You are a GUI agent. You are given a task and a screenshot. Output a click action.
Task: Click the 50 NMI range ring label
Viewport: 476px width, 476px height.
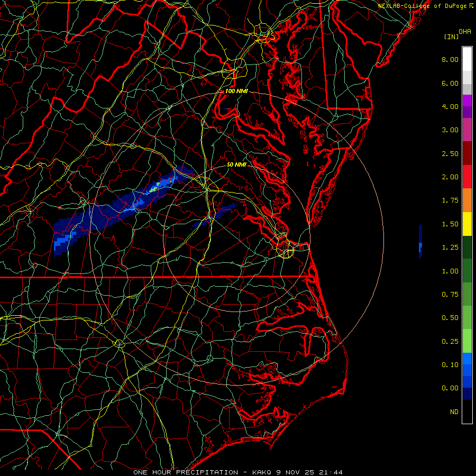[x=236, y=165]
